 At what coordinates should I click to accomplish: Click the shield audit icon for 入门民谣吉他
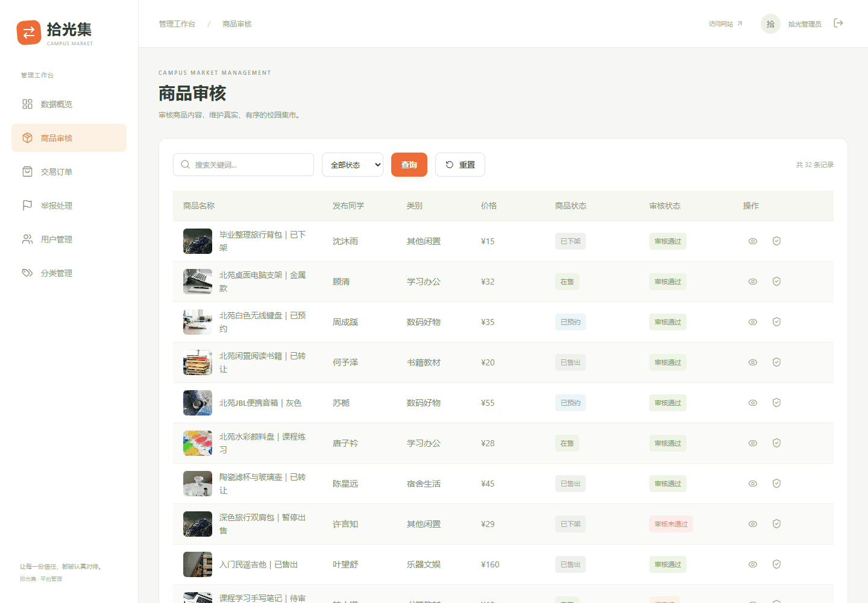[776, 564]
